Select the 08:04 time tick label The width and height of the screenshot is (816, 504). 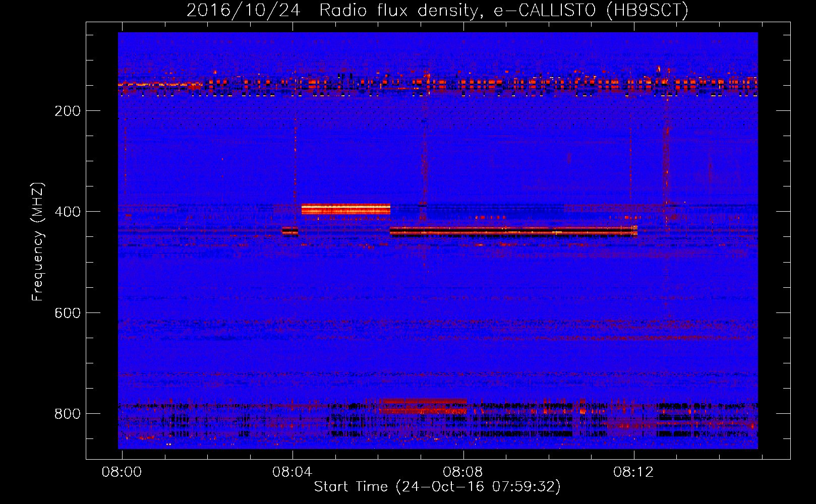click(x=292, y=472)
